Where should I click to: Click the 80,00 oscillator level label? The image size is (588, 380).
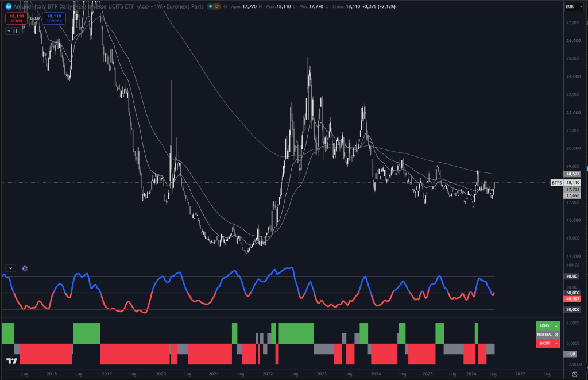pos(572,276)
